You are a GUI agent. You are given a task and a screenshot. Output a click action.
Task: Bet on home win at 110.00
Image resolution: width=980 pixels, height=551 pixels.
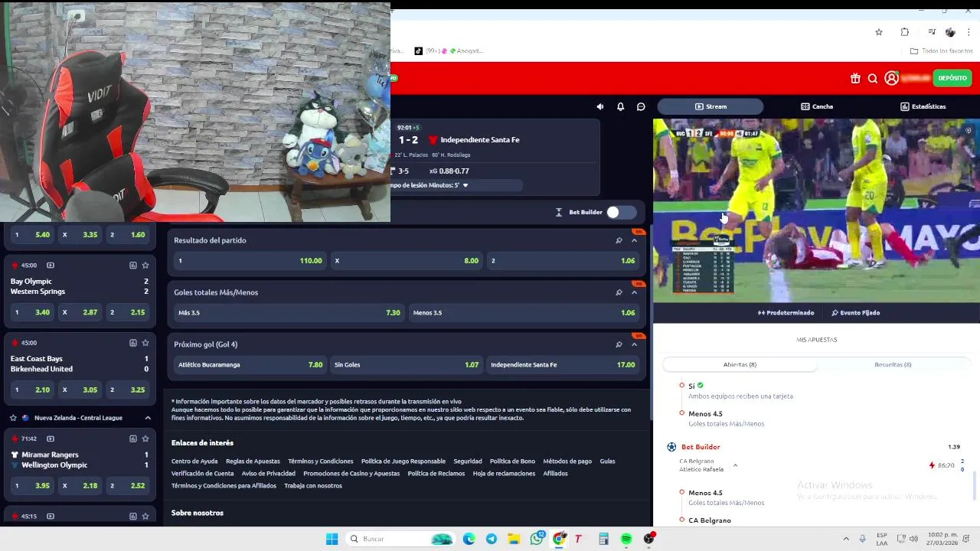point(250,261)
